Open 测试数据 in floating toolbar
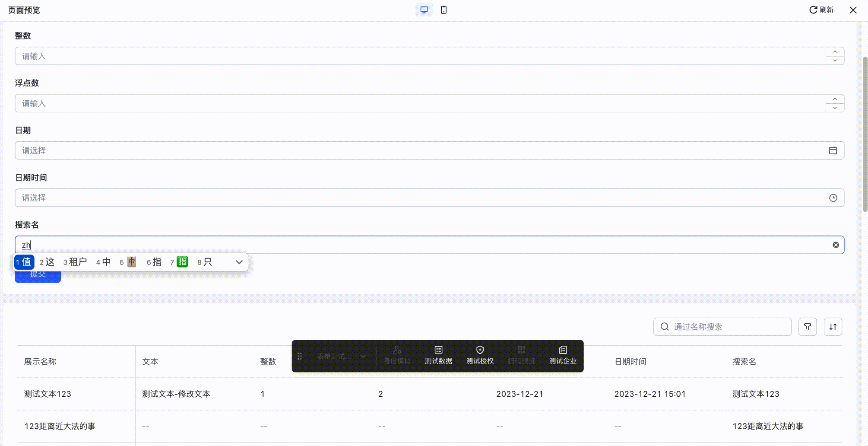This screenshot has width=868, height=446. [x=438, y=355]
